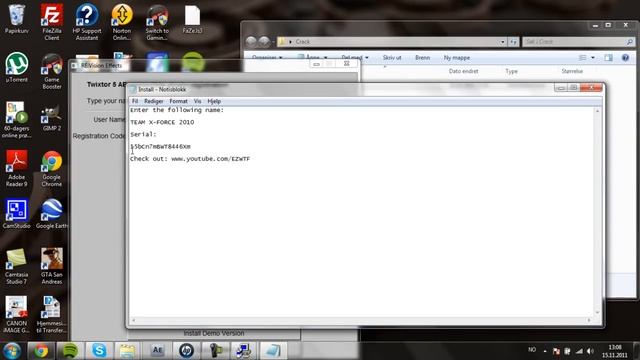Viewport: 640px width, 360px height.
Task: Click the Notisblokk vertical scrollbar down arrow
Action: click(598, 312)
